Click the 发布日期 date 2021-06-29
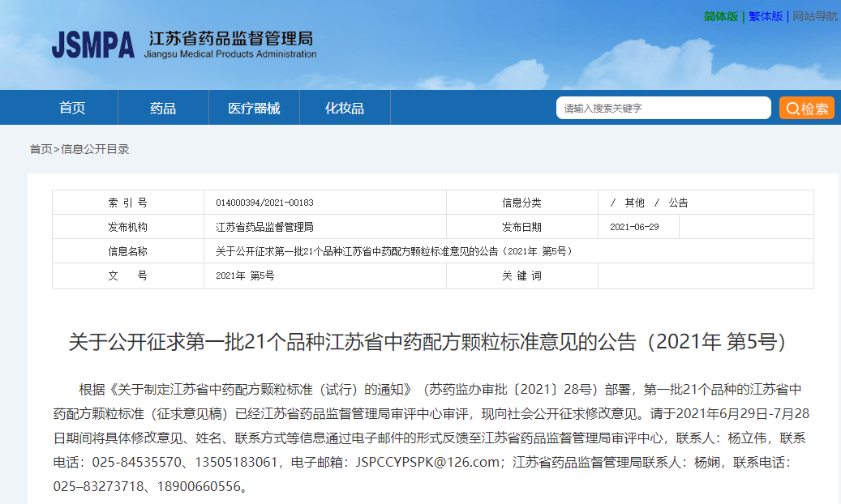Image resolution: width=841 pixels, height=504 pixels. pyautogui.click(x=635, y=226)
